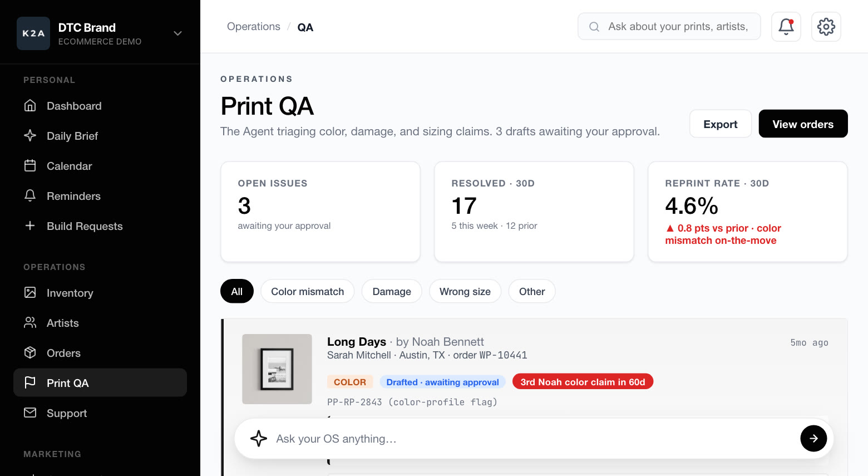This screenshot has width=868, height=476.
Task: Navigate to Build Requests
Action: click(100, 226)
